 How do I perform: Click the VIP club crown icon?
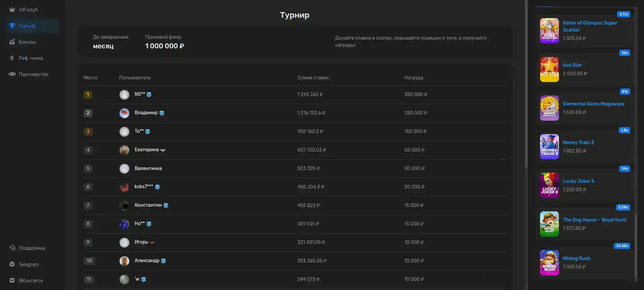(12, 10)
